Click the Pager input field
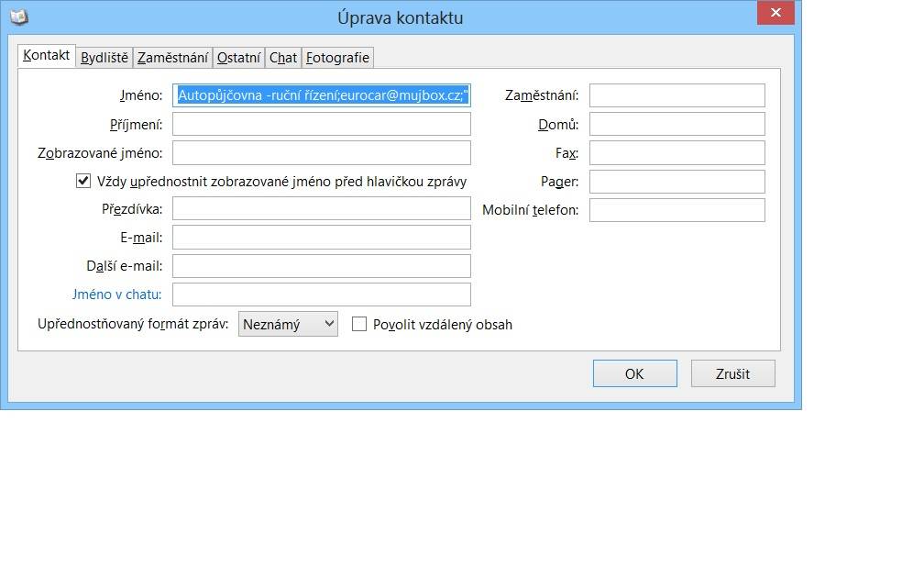Image resolution: width=924 pixels, height=578 pixels. point(677,182)
